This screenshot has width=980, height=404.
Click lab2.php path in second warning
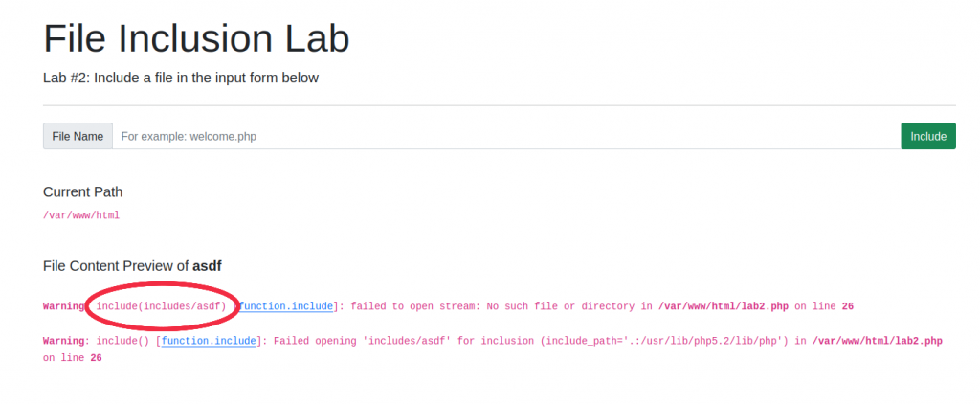pos(877,341)
